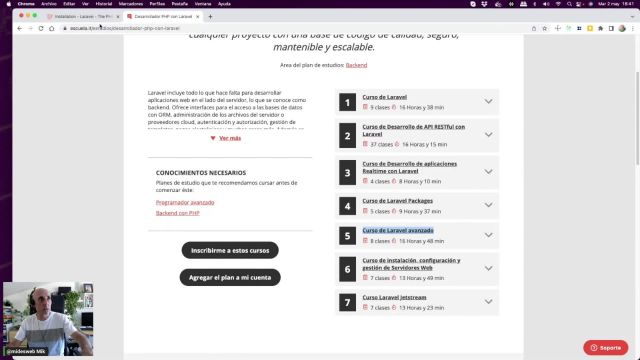640x360 pixels.
Task: Open the volume control in menu bar
Action: (546, 4)
